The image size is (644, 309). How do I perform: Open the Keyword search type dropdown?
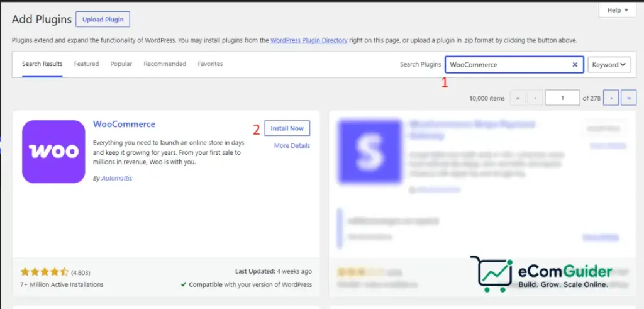coord(609,65)
